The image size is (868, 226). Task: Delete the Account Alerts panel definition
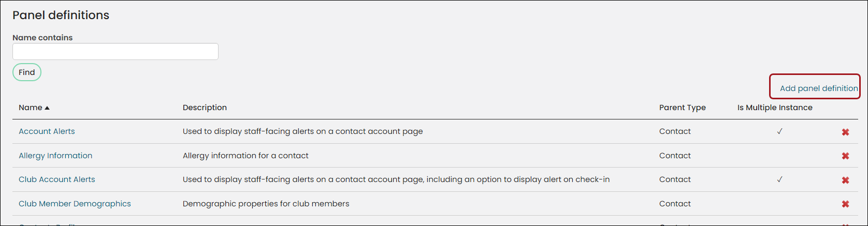point(845,132)
